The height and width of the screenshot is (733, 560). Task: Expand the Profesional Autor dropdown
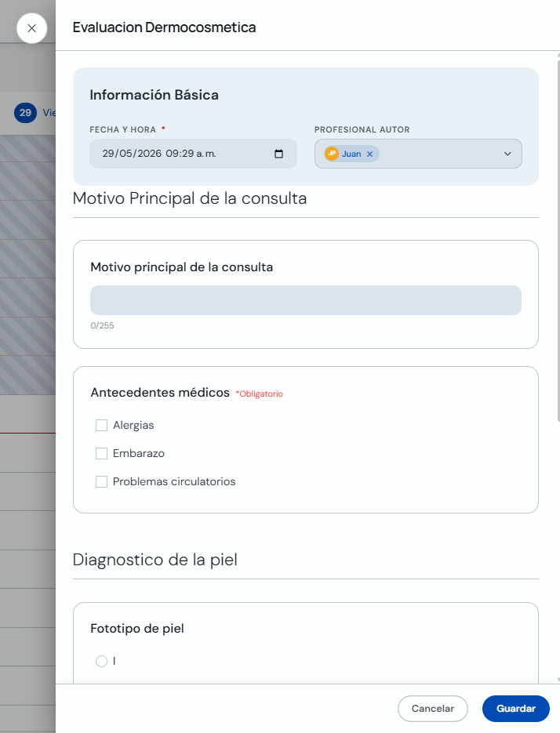click(507, 154)
